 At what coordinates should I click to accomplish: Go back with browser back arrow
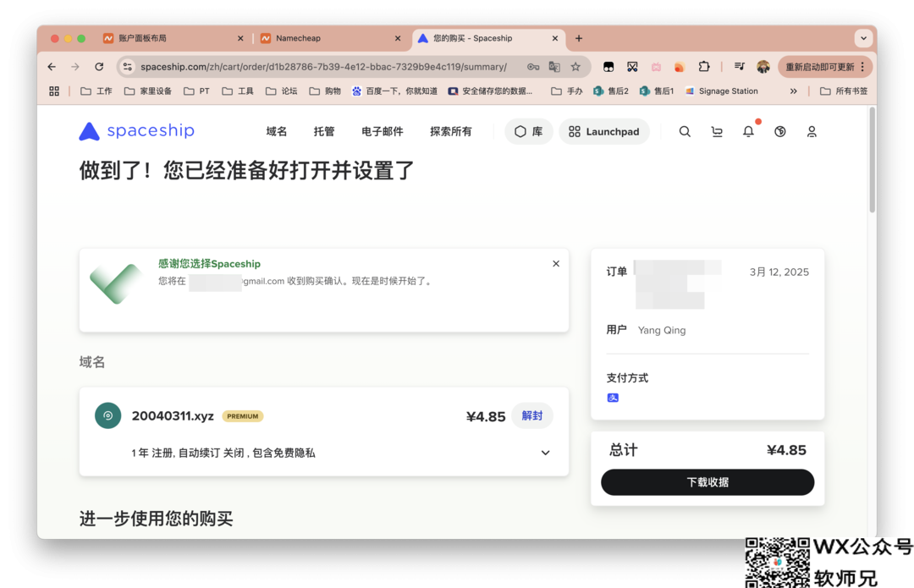click(x=52, y=67)
